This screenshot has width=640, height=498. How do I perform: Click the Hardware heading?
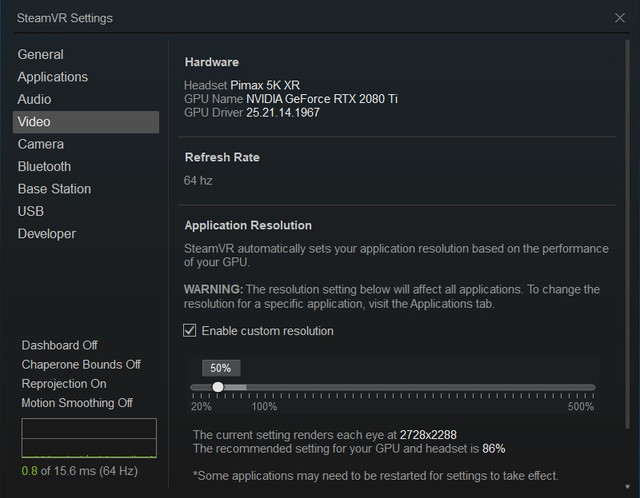coord(211,62)
